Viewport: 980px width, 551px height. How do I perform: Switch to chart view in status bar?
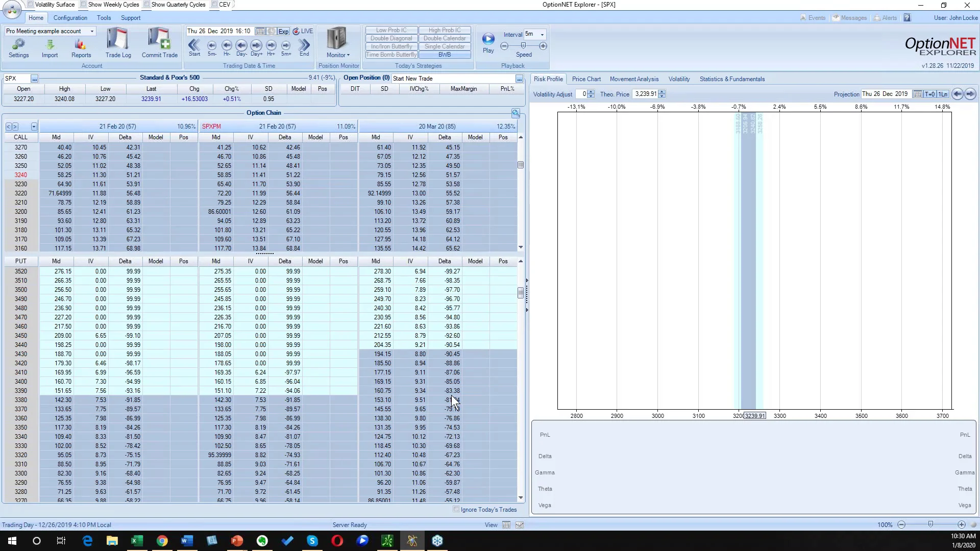click(520, 525)
